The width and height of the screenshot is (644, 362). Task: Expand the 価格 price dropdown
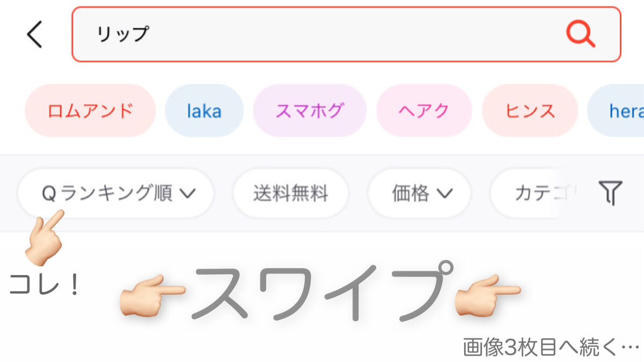click(x=419, y=194)
